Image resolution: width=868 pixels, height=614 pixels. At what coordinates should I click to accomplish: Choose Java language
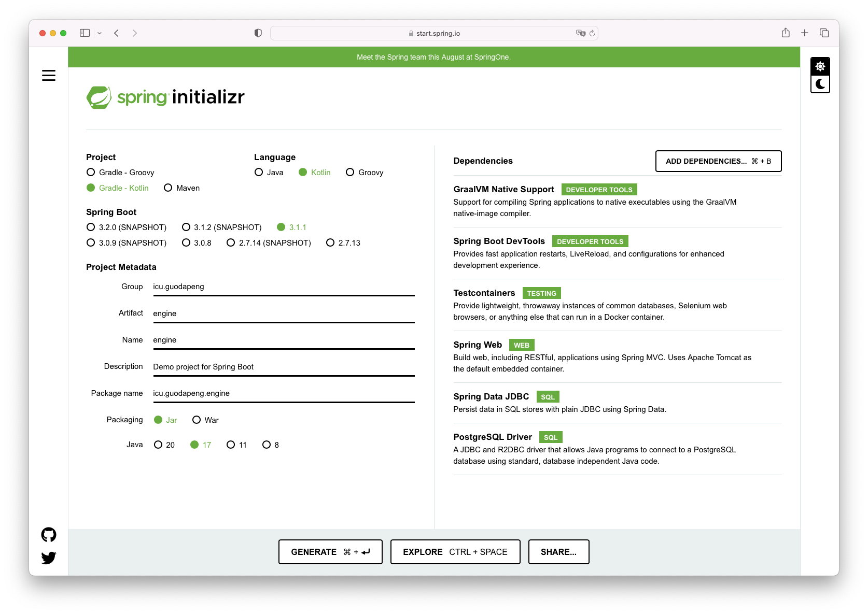tap(269, 173)
